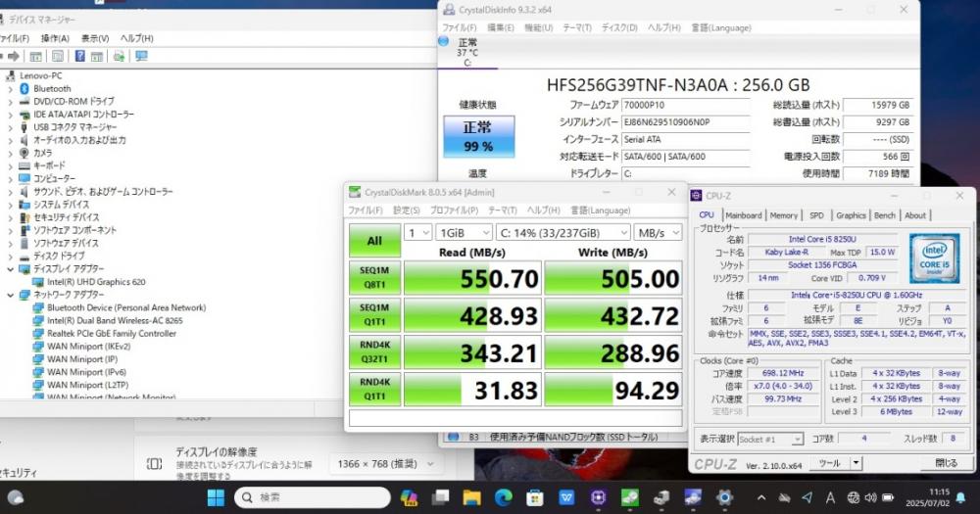Screen dimensions: 980x514
Task: Toggle the console tree icon in Device Manager toolbar
Action: pos(35,56)
